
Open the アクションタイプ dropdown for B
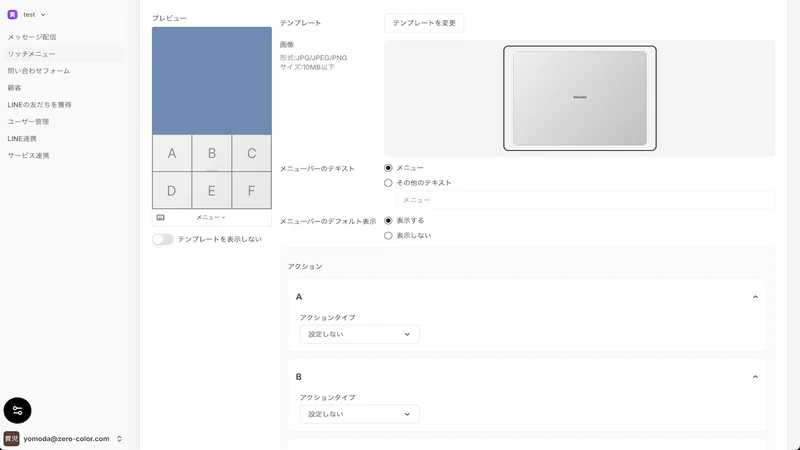click(360, 414)
